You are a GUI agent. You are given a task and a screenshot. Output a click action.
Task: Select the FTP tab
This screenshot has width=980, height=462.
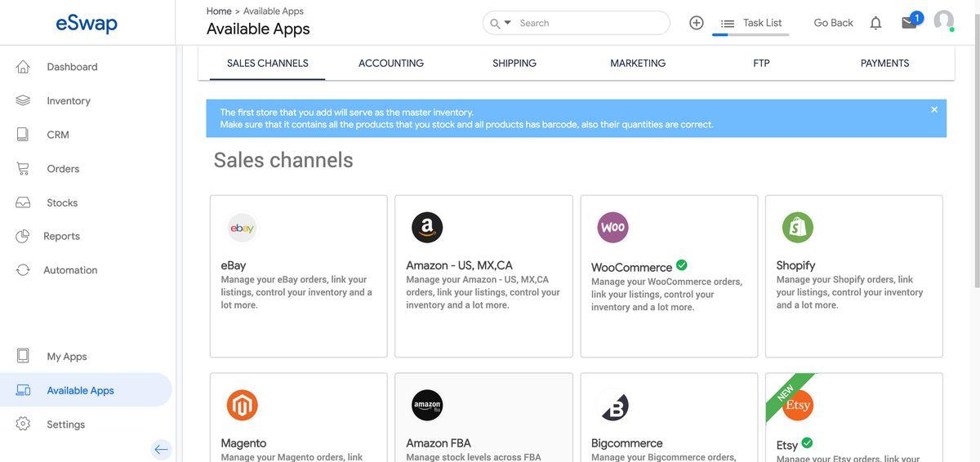(x=761, y=63)
